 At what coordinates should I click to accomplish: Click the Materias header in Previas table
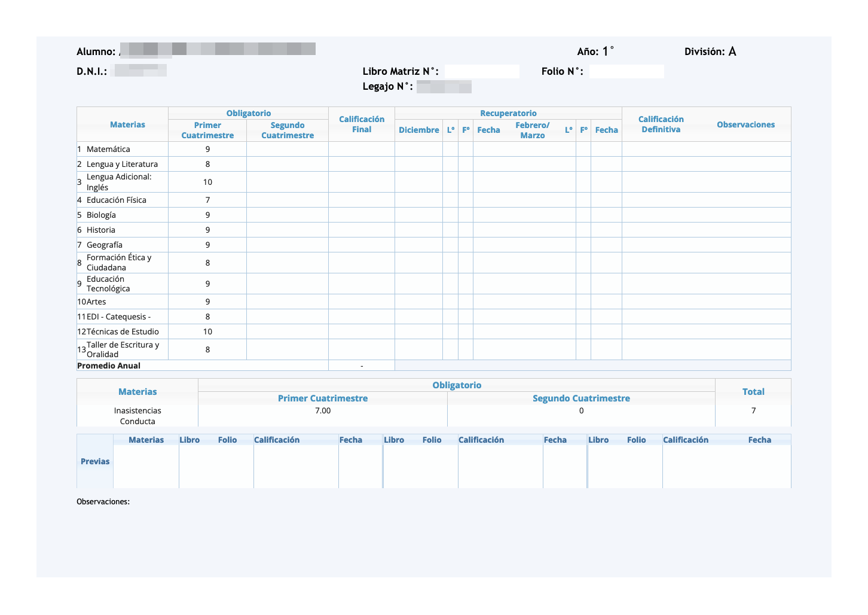(x=146, y=440)
